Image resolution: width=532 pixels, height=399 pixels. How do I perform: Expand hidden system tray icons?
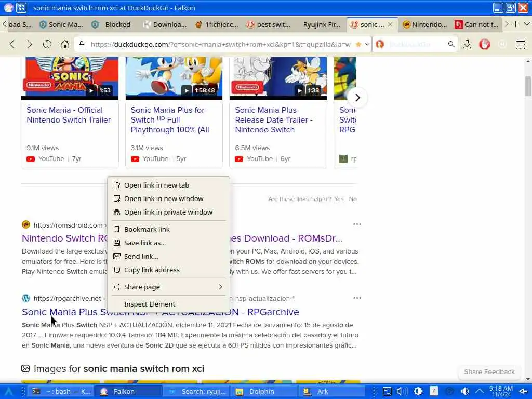point(480,392)
